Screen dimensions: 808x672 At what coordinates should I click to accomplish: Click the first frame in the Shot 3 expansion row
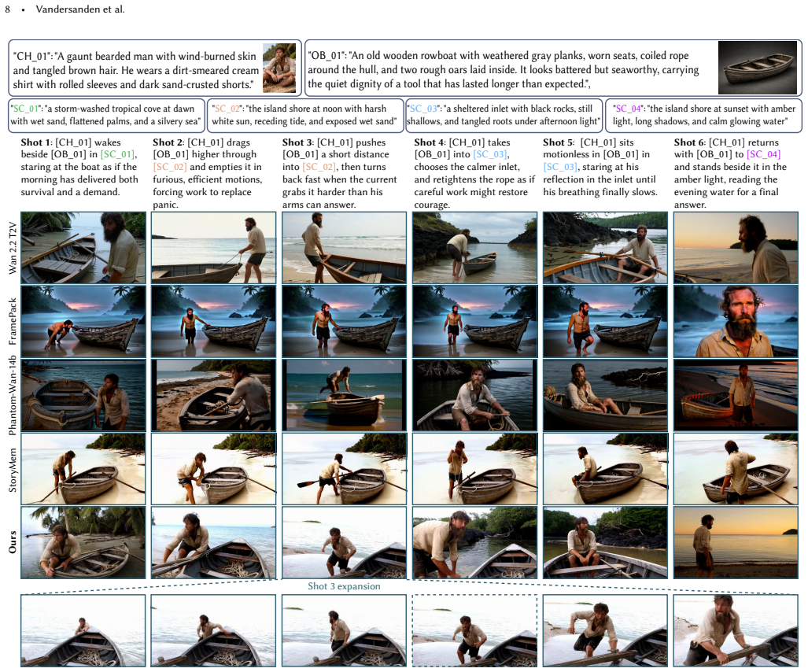[x=83, y=631]
